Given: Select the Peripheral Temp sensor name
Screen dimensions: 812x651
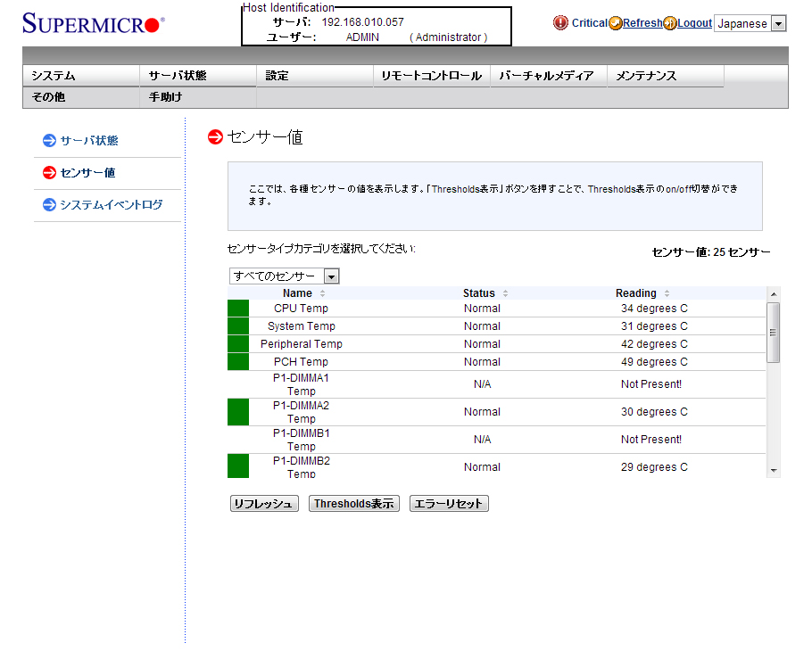Looking at the screenshot, I should pos(302,344).
